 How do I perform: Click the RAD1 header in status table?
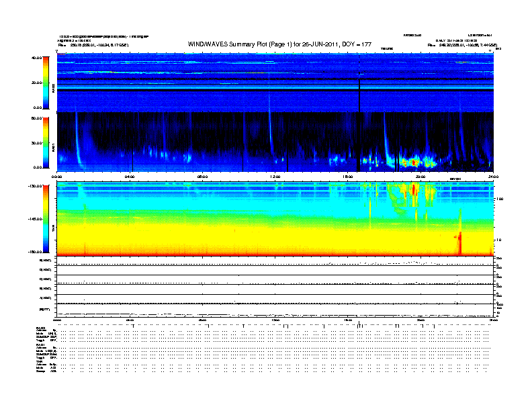pos(40,345)
